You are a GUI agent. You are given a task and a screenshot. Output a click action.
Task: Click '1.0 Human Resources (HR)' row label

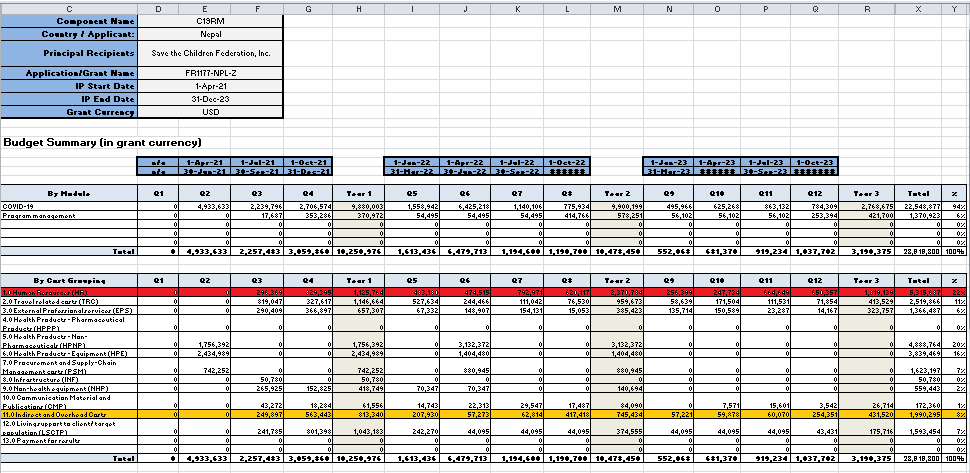(x=68, y=292)
